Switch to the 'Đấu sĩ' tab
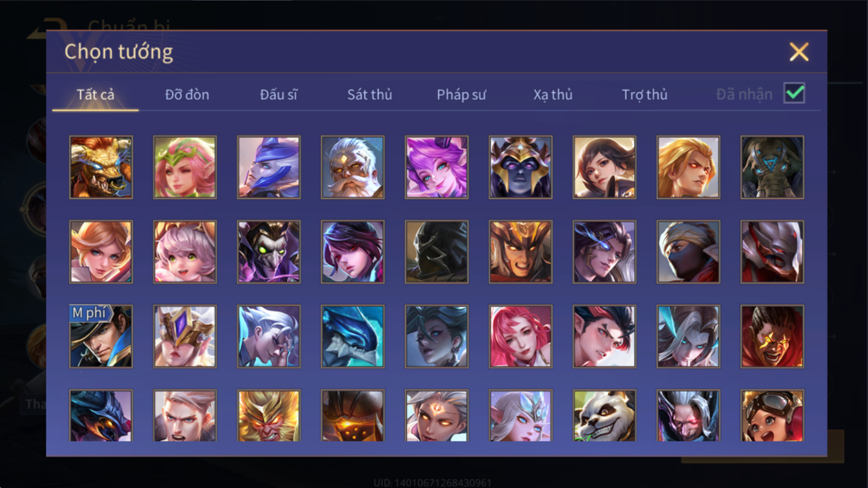 coord(279,95)
